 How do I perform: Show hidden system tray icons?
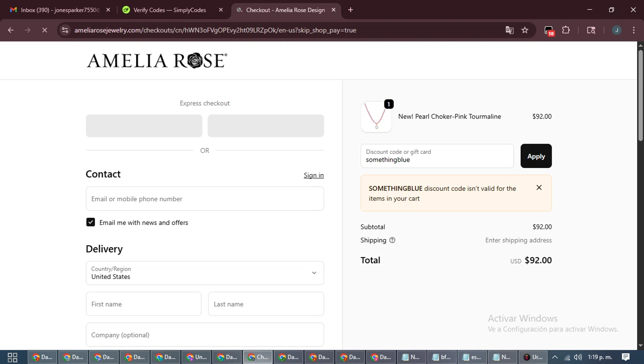(555, 357)
